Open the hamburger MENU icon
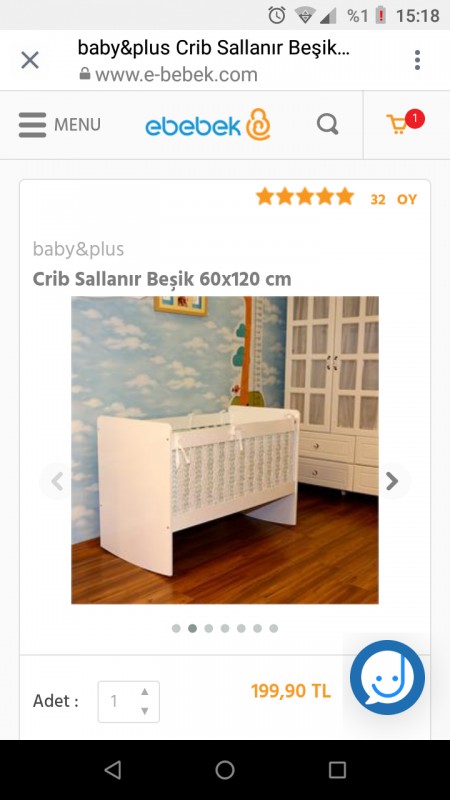 coord(32,124)
